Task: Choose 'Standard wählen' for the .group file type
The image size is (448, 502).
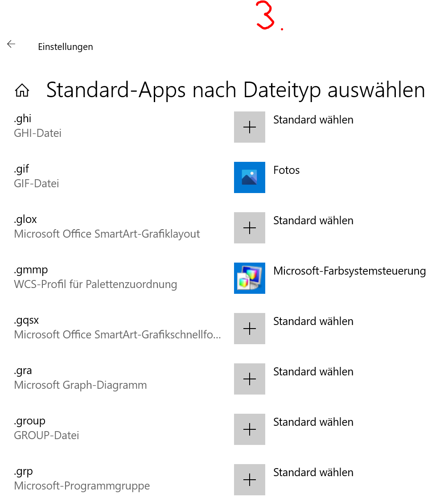Action: coord(313,422)
